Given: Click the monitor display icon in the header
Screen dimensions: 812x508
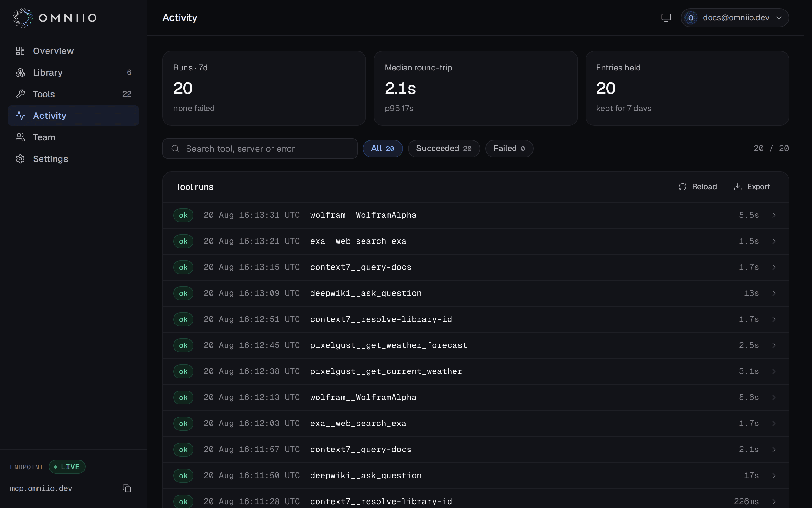Looking at the screenshot, I should [x=666, y=17].
